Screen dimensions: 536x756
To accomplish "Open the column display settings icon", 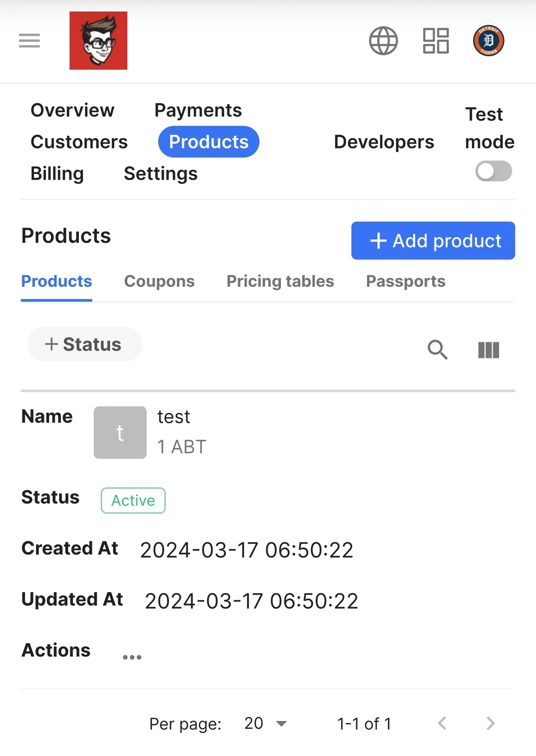I will [x=489, y=350].
